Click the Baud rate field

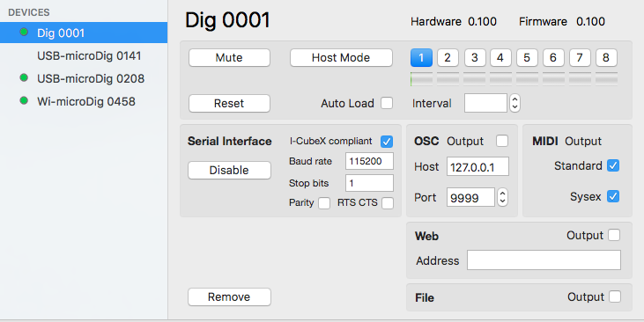[369, 161]
